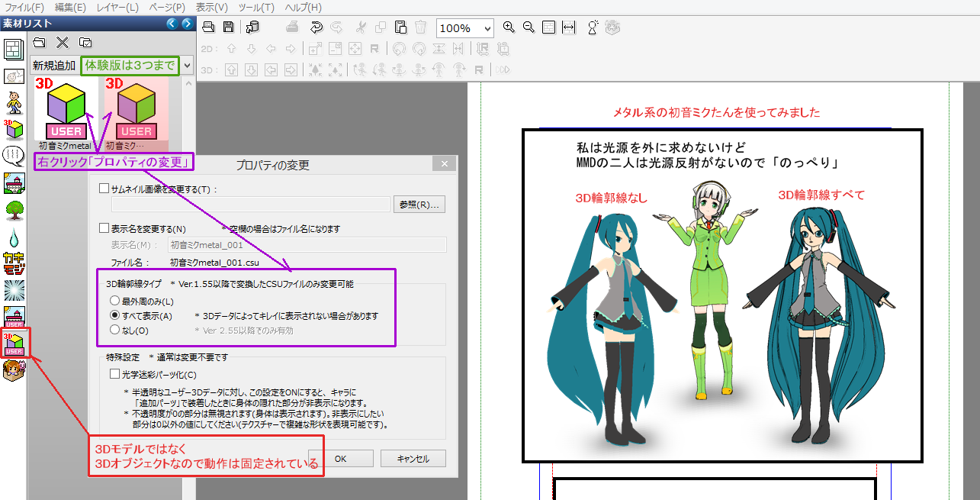This screenshot has height=500, width=980.
Task: Expand the 新規追加 category dropdown arrow
Action: 188,66
